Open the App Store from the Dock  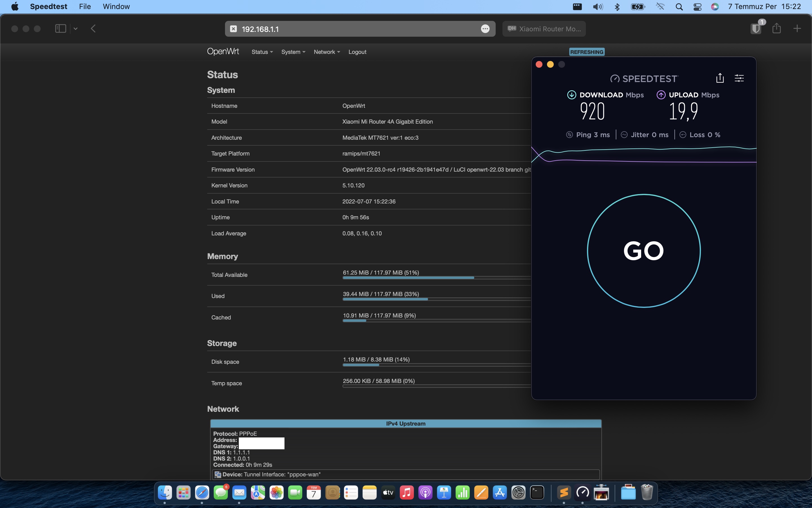click(500, 493)
